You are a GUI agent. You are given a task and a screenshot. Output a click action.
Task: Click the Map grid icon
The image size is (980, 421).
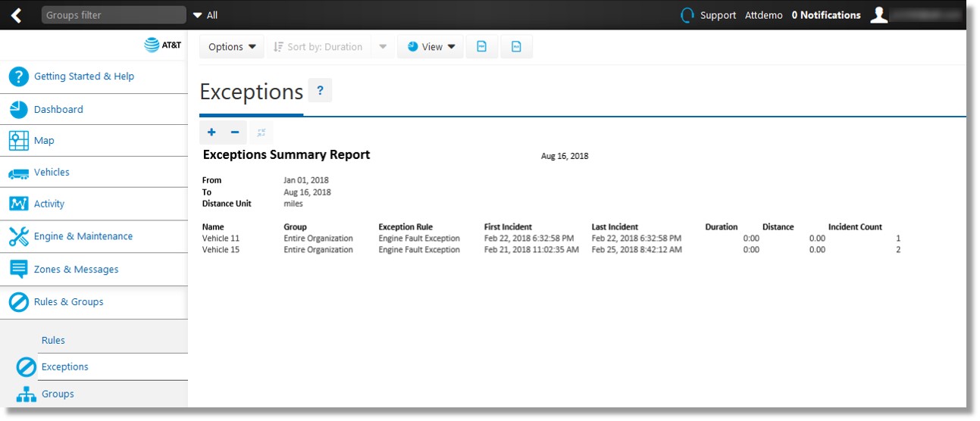click(19, 141)
